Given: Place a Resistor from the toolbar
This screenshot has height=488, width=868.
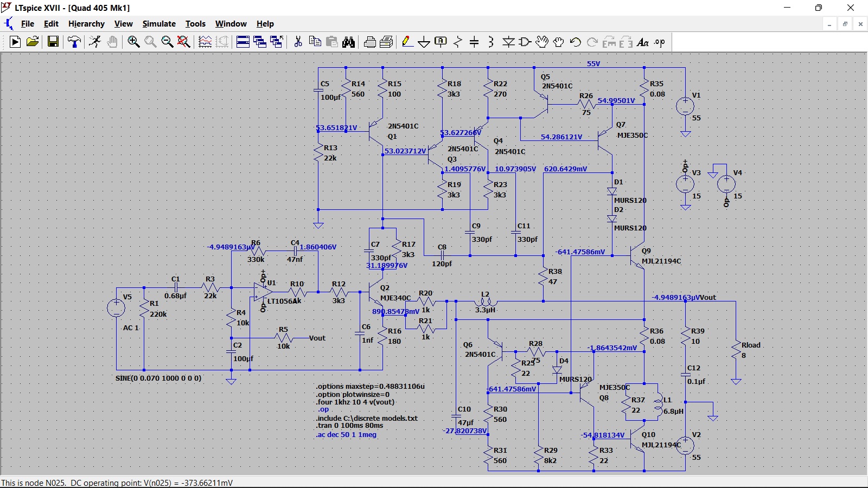Looking at the screenshot, I should coord(458,42).
